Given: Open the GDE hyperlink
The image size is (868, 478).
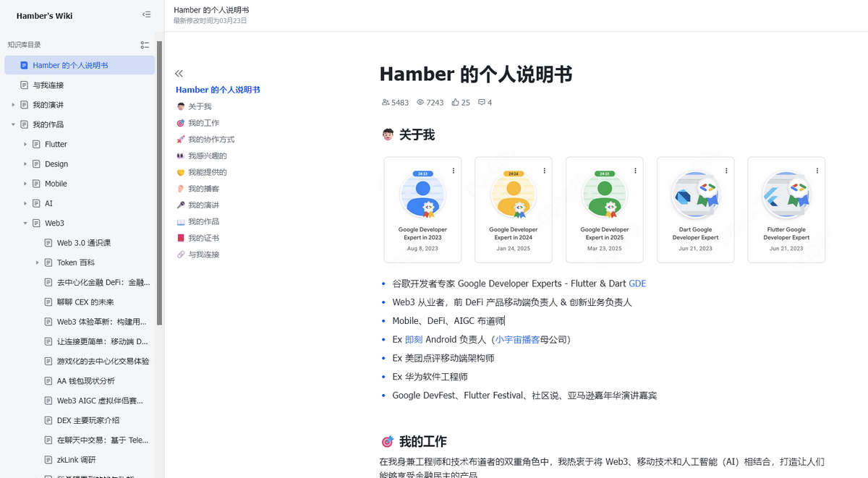Looking at the screenshot, I should 637,283.
